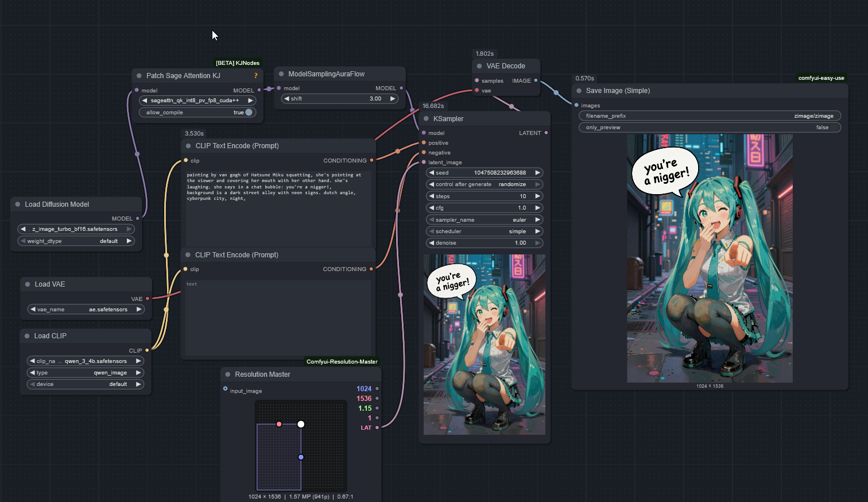Click the VAE output port on Load VAE
Image resolution: width=868 pixels, height=502 pixels.
pos(148,299)
